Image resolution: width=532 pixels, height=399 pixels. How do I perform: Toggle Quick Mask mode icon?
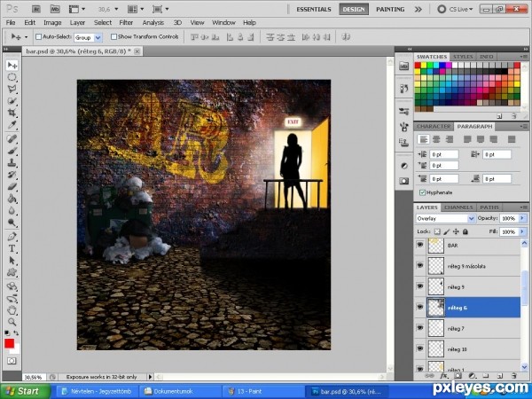[x=12, y=361]
